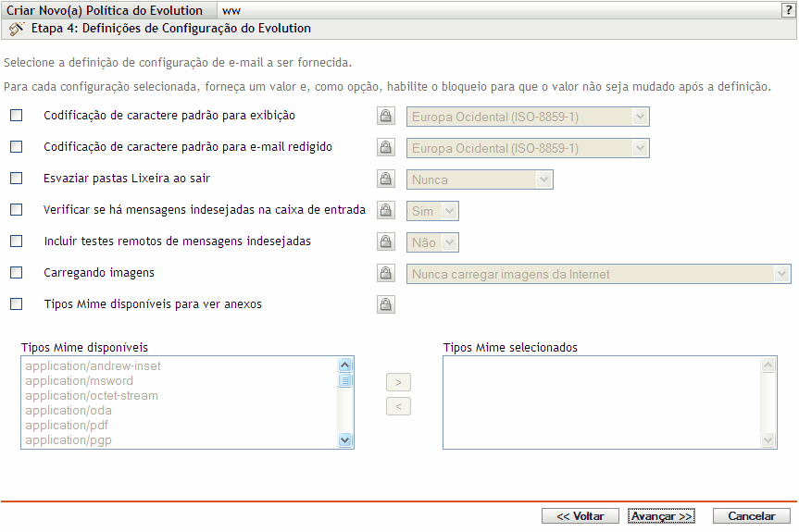The width and height of the screenshot is (799, 532).
Task: Open display encoding Europa Ocidental dropdown
Action: tap(528, 118)
